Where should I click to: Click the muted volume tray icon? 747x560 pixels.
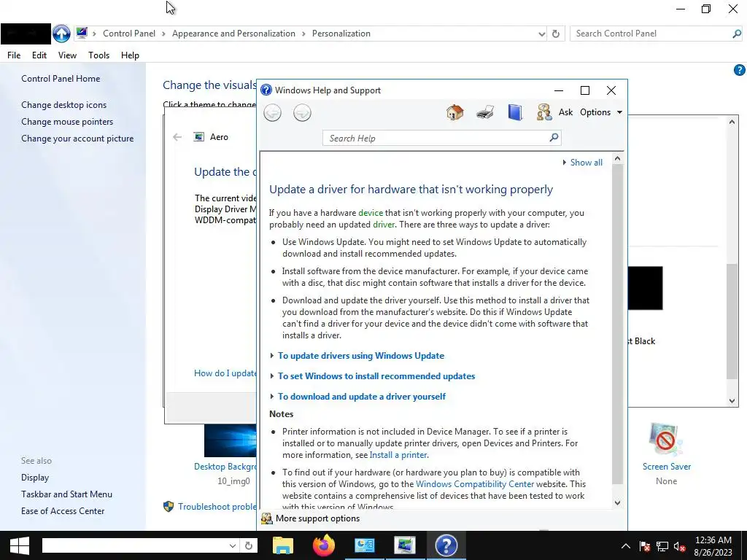tap(679, 546)
